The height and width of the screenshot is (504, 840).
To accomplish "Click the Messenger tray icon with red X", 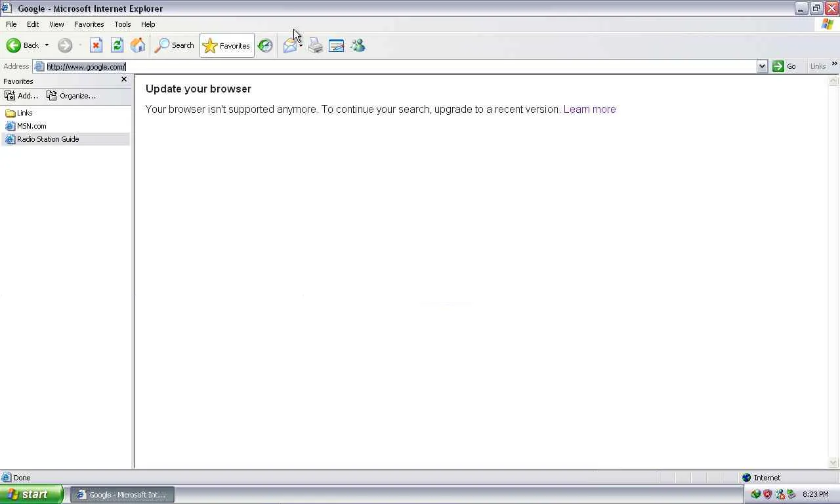I will pos(780,494).
